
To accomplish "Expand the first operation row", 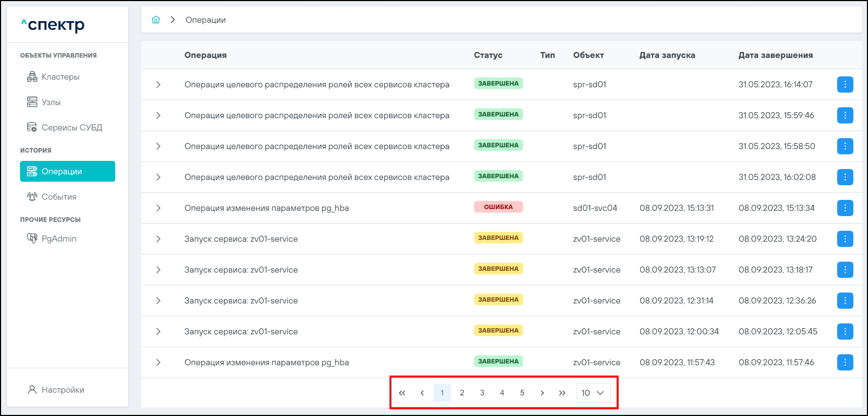I will pos(158,84).
